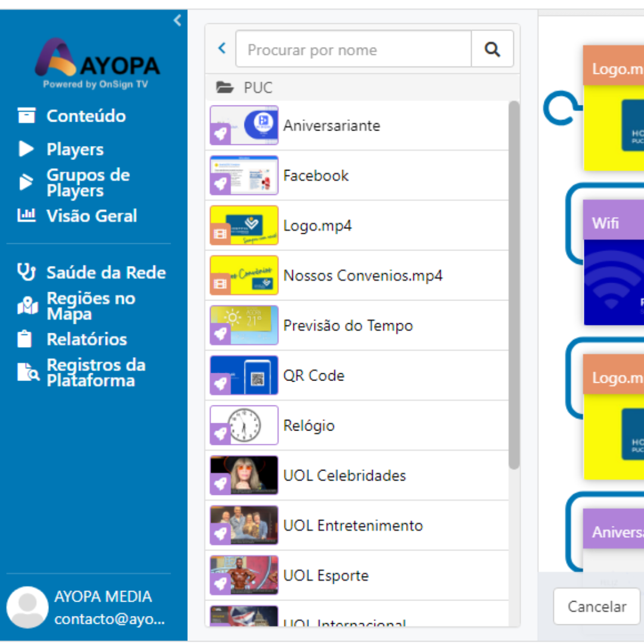Click the contacto@ayo... email text
This screenshot has width=644, height=644.
(x=110, y=618)
